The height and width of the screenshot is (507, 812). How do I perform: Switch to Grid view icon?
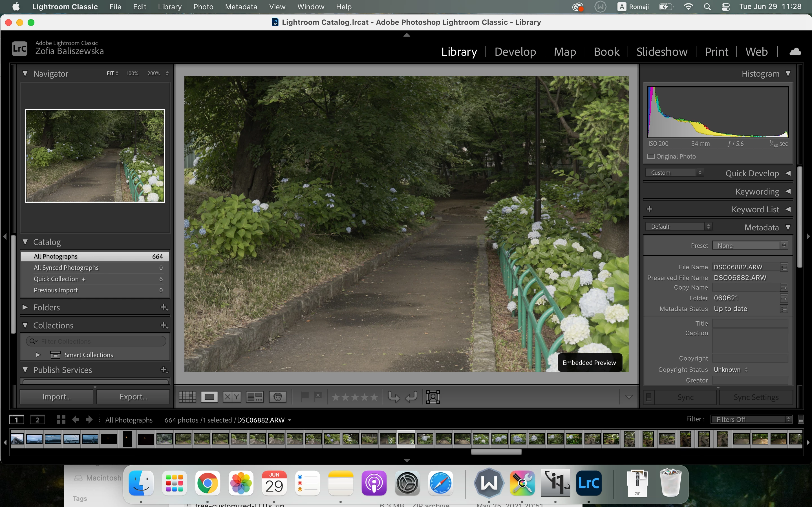pyautogui.click(x=187, y=397)
